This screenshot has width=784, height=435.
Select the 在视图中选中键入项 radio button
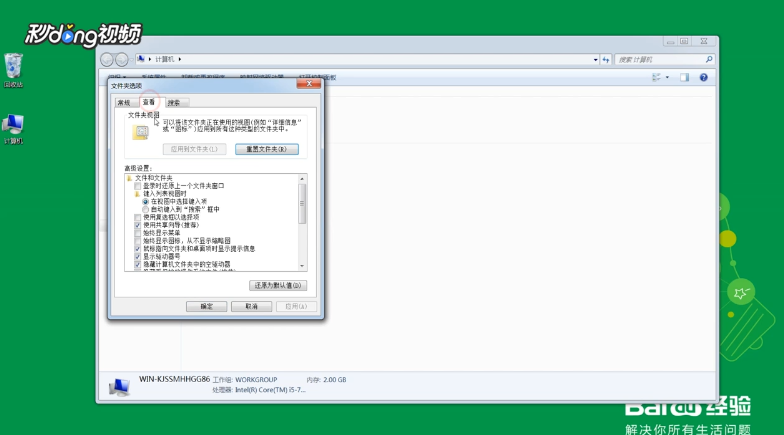pos(146,202)
